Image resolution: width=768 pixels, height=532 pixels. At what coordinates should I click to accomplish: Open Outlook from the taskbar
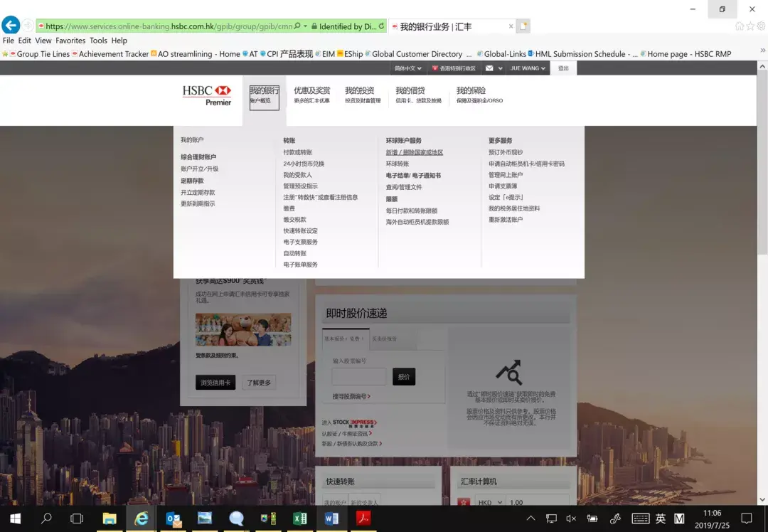[x=173, y=518]
